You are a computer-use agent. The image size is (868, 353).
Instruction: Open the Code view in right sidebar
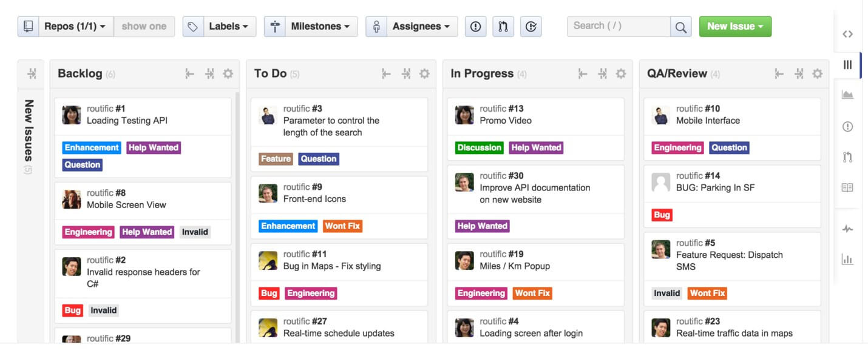[x=847, y=34]
